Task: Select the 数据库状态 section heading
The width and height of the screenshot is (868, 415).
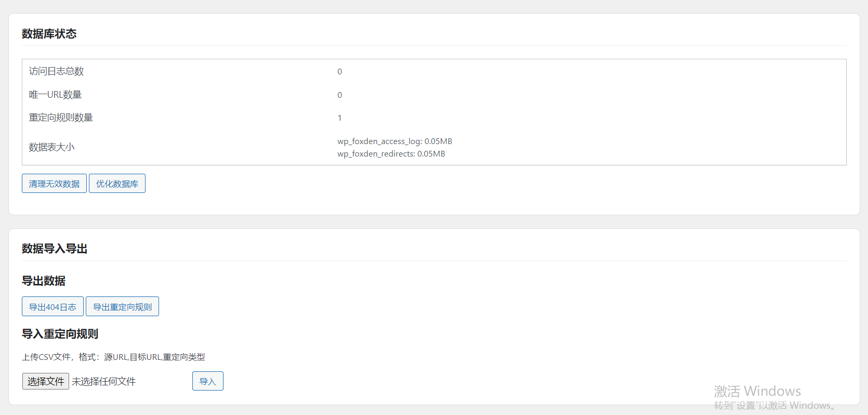Action: 49,34
